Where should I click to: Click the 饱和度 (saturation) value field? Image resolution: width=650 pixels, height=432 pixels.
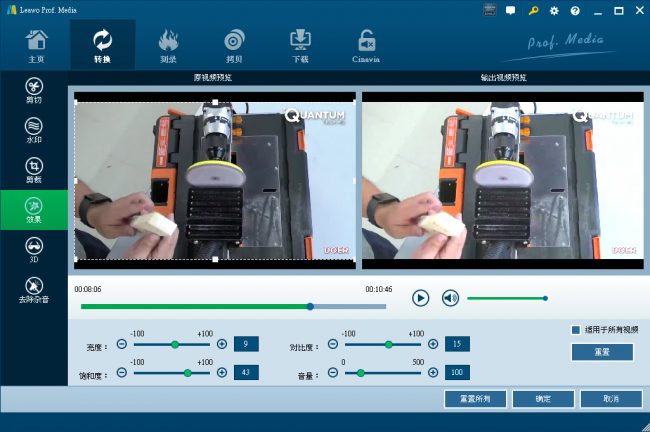[x=246, y=372]
